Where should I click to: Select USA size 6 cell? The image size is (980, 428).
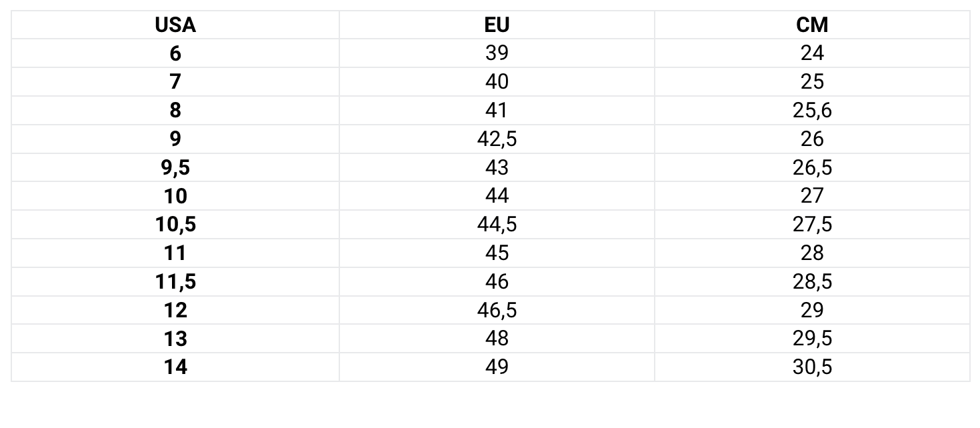click(175, 53)
